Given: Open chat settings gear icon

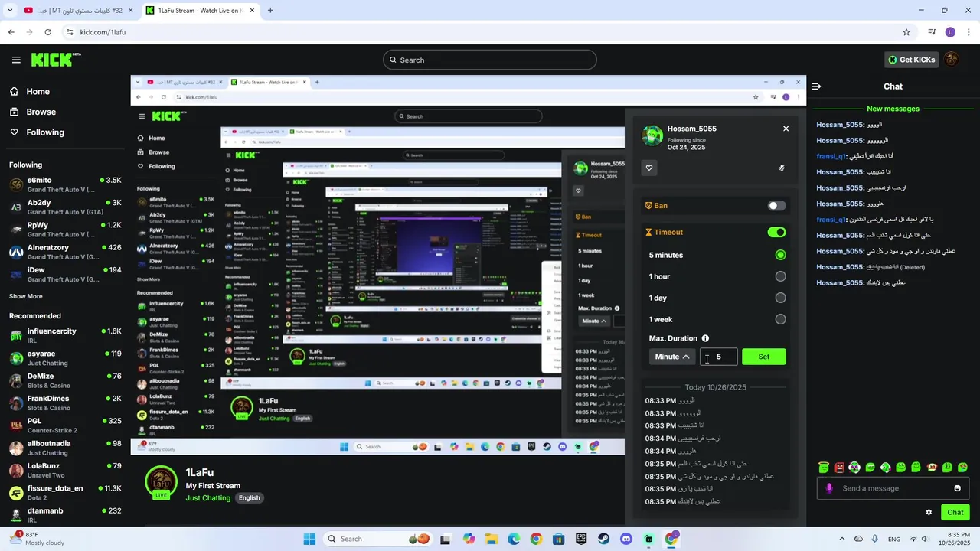Looking at the screenshot, I should tap(929, 513).
